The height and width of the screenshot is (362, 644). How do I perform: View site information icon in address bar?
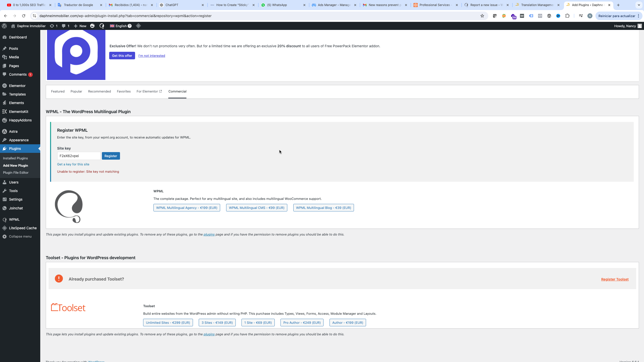(34, 16)
